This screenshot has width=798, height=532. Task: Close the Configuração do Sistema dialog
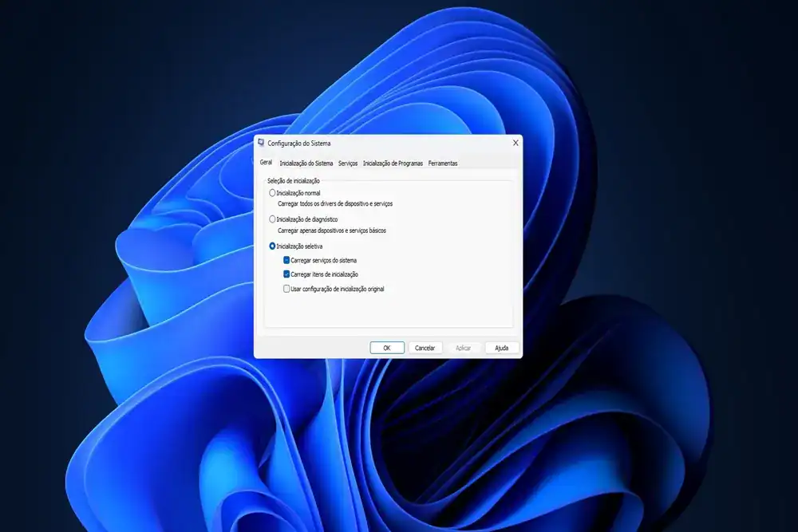tap(516, 143)
